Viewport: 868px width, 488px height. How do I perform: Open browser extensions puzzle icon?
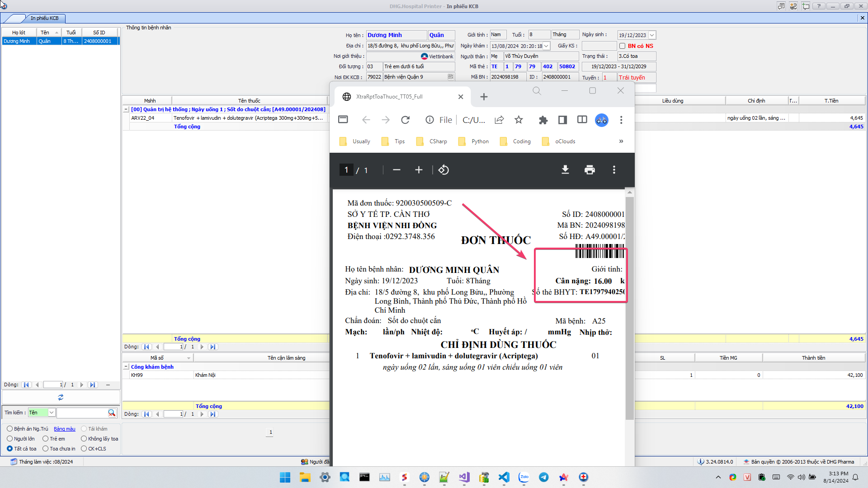[x=543, y=120]
